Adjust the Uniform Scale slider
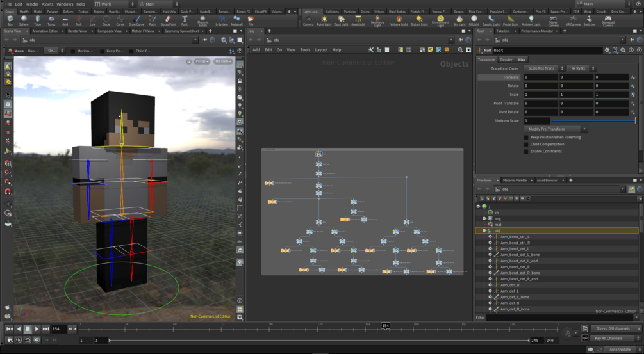The image size is (644, 354). 593,120
